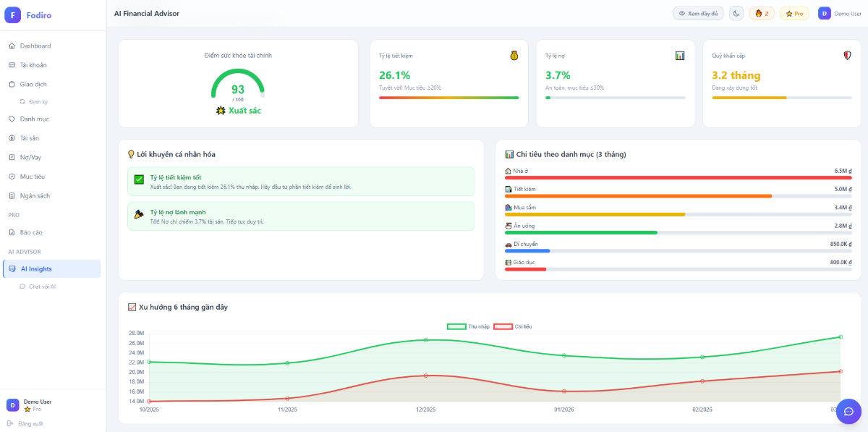Open Chat với AI sub-item
This screenshot has height=432, width=868.
pyautogui.click(x=42, y=287)
